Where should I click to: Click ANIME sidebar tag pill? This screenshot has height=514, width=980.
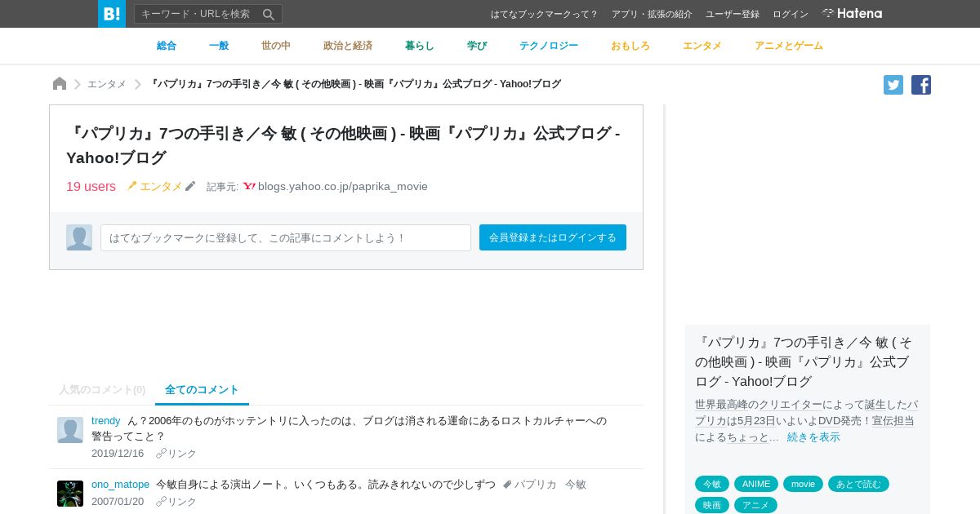(x=756, y=484)
